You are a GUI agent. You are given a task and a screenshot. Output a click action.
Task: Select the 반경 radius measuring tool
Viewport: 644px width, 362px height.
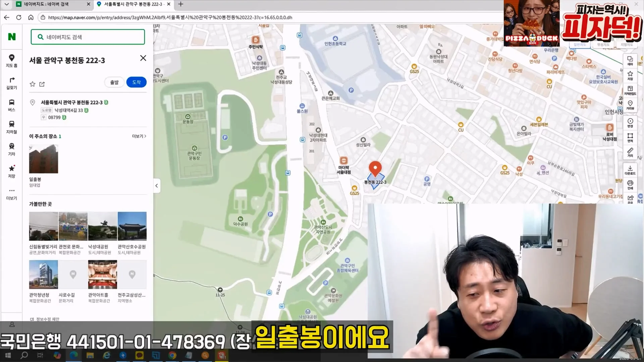[630, 123]
